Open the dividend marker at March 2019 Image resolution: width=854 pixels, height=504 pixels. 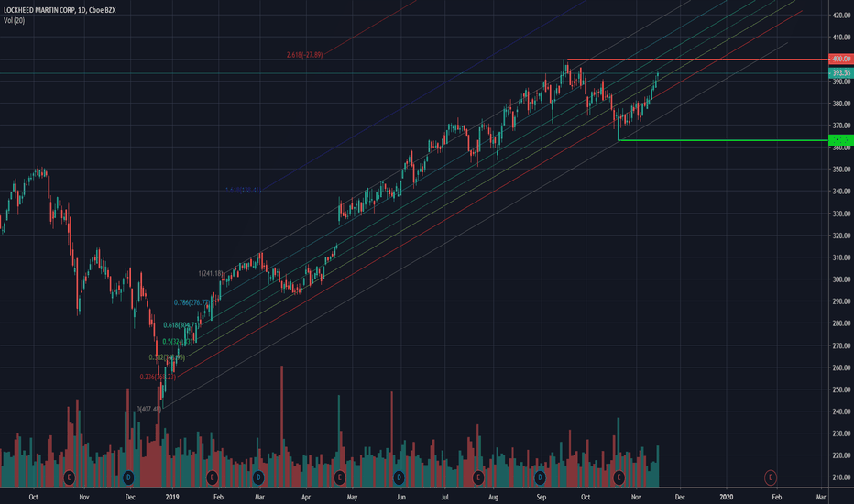coord(258,477)
